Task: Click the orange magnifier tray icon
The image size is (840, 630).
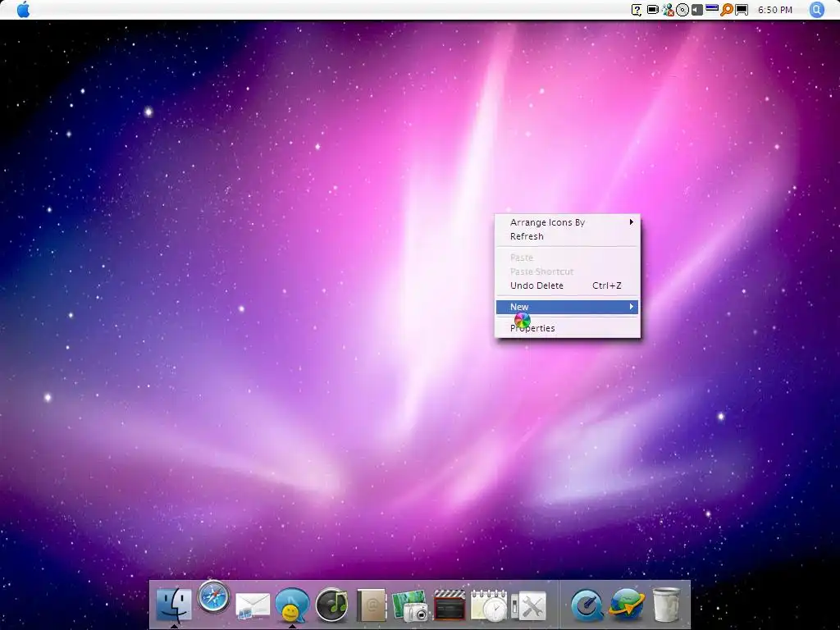Action: coord(727,10)
